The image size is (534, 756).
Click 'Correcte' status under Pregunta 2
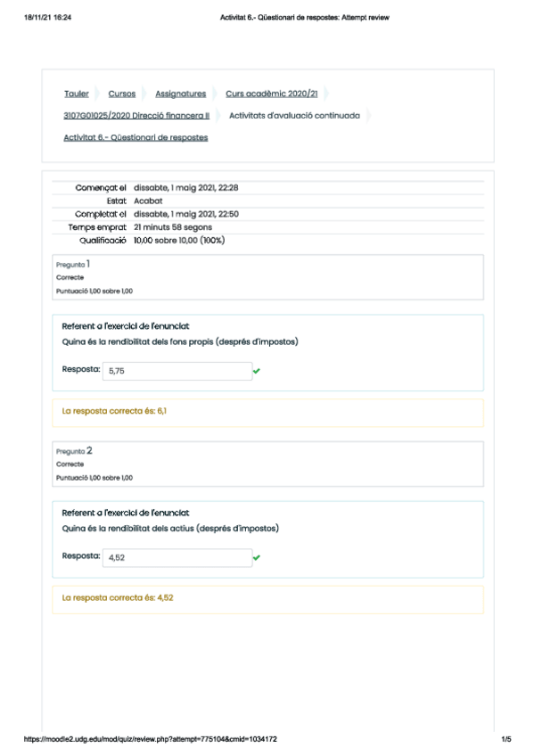[x=70, y=464]
